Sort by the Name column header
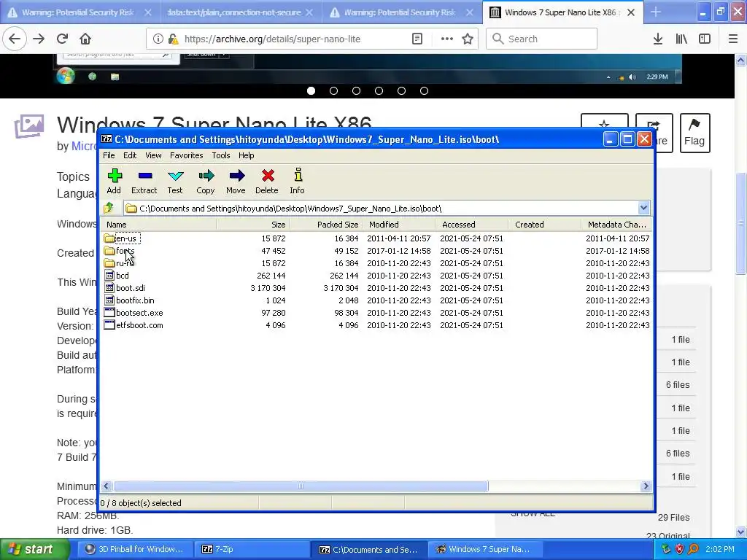747x560 pixels. pyautogui.click(x=158, y=225)
